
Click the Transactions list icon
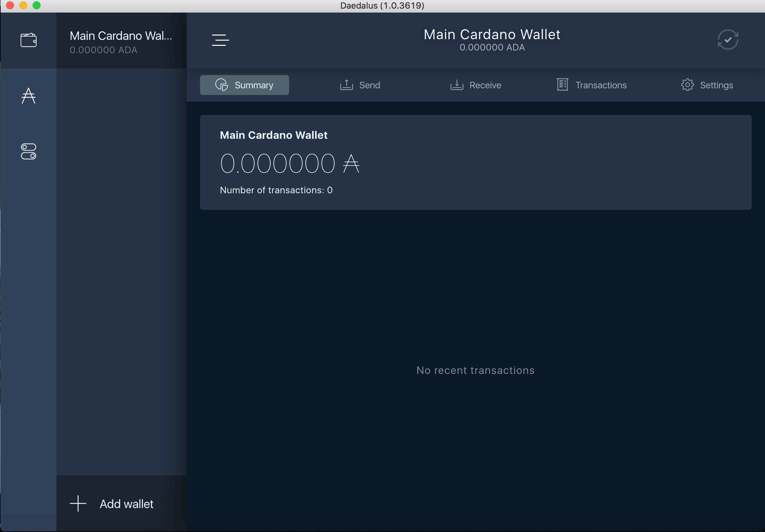(x=562, y=85)
